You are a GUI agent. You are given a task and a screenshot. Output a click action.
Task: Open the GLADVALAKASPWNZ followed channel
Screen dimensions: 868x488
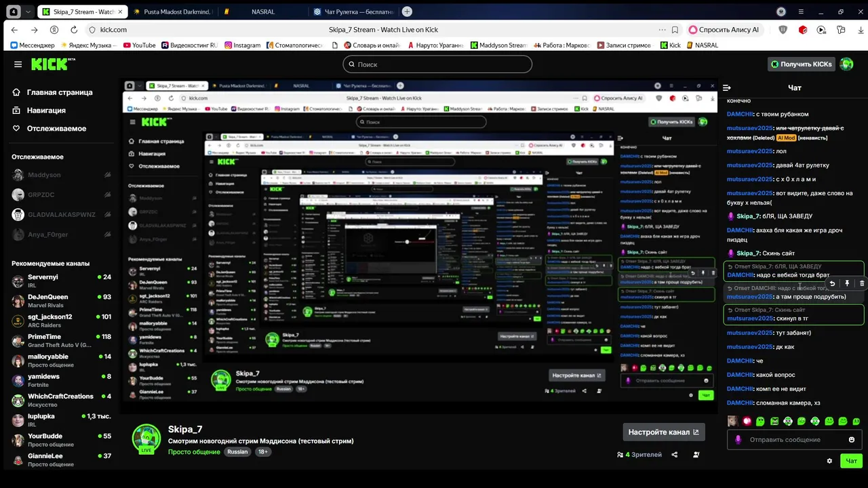(61, 215)
